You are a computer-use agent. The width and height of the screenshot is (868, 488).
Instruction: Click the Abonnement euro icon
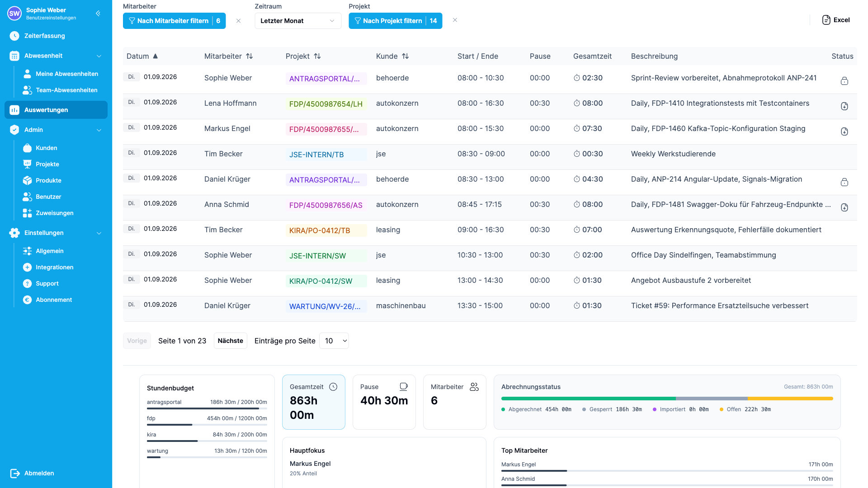[x=27, y=300]
